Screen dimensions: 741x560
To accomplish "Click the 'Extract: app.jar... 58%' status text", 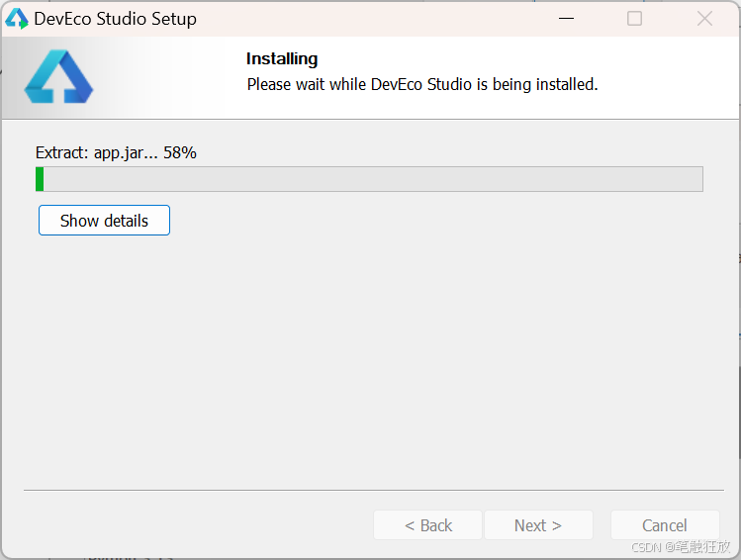I will click(116, 152).
